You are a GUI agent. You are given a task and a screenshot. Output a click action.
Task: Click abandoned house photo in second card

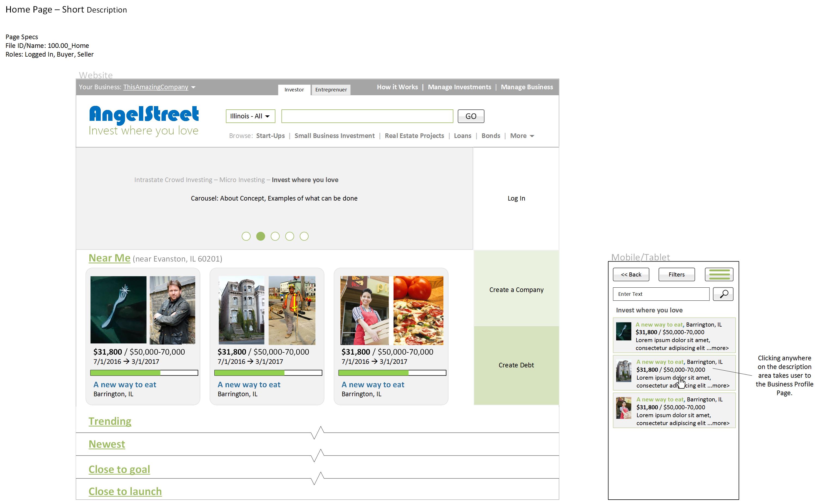[x=241, y=310]
